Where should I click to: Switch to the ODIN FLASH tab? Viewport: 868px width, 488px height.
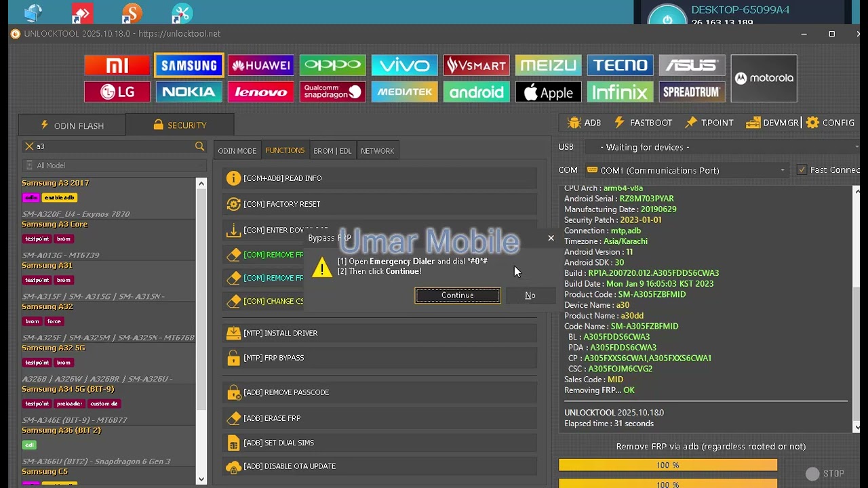pos(72,125)
